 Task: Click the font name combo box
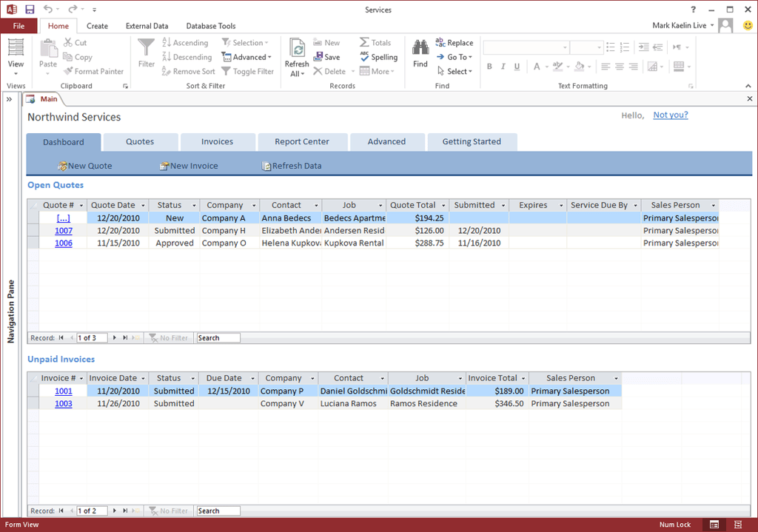526,47
